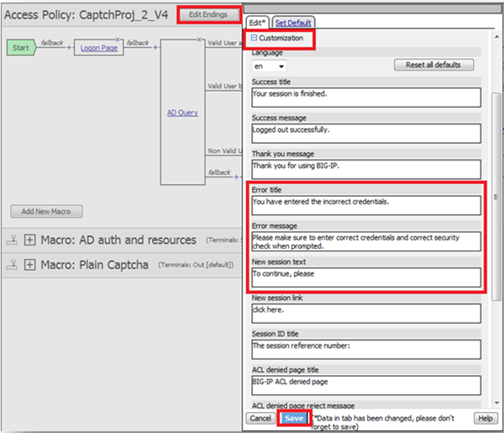
Task: Add item after Logon Page fallback plus
Action: pos(155,48)
